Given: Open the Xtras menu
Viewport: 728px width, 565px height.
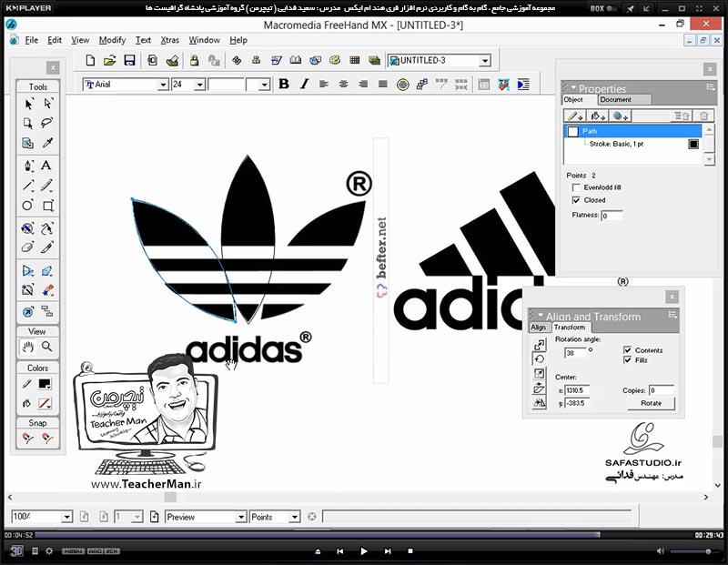Looking at the screenshot, I should [x=169, y=40].
